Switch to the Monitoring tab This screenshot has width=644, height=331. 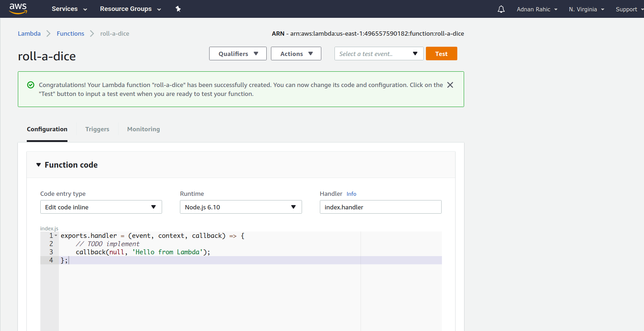click(144, 129)
